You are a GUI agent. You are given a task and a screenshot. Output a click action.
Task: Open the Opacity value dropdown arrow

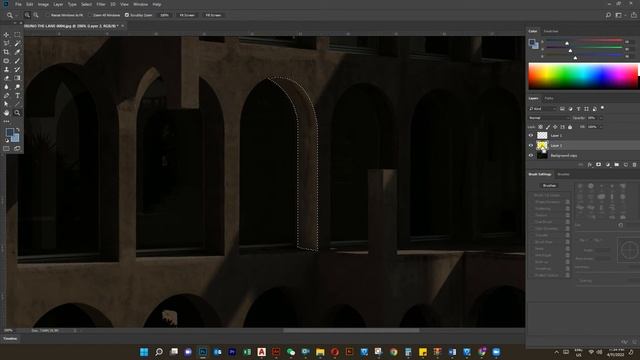coord(601,118)
